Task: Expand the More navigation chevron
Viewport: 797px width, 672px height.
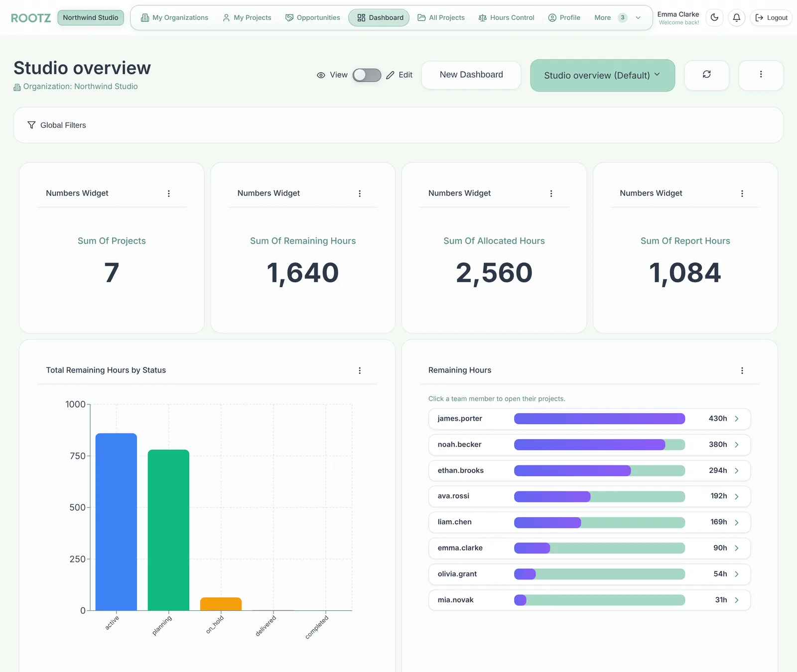Action: (638, 18)
